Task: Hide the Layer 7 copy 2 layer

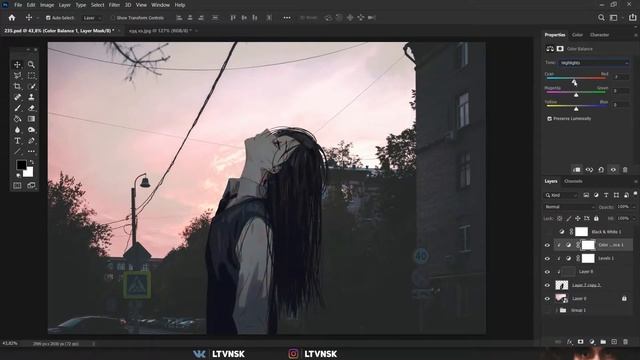Action: [547, 285]
